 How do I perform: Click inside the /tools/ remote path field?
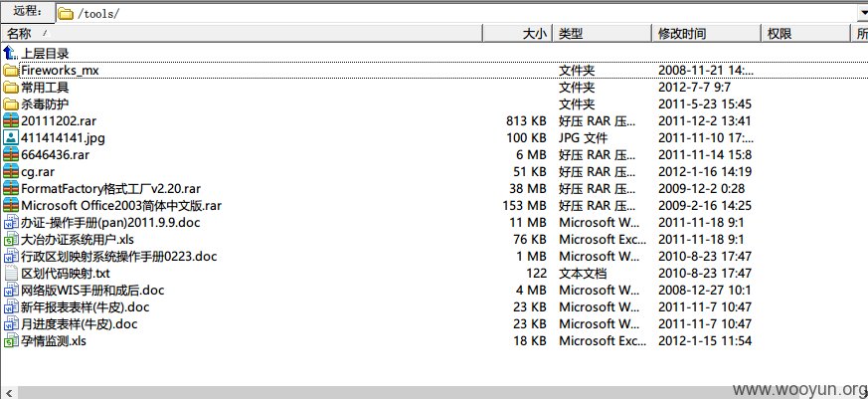pos(456,13)
